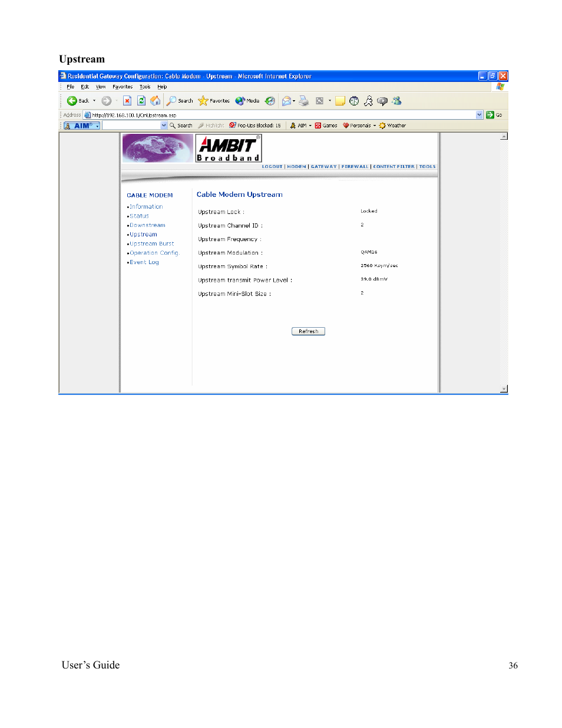Open the Status sidebar link
The height and width of the screenshot is (728, 562).
click(139, 216)
